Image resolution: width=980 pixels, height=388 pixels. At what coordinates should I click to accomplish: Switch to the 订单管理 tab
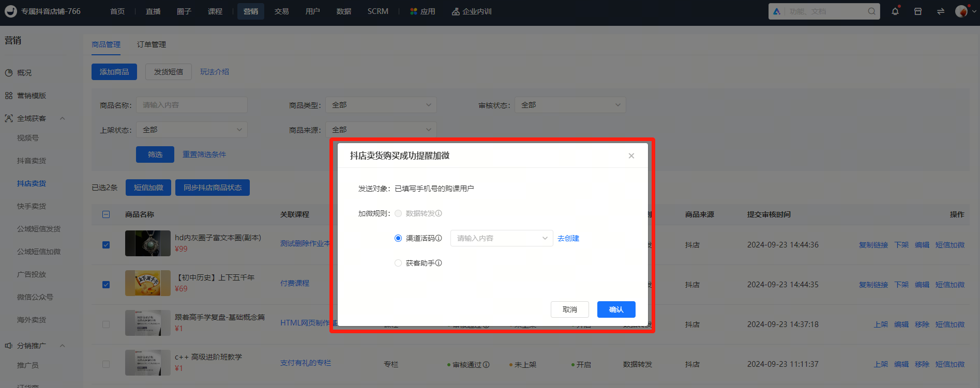152,44
